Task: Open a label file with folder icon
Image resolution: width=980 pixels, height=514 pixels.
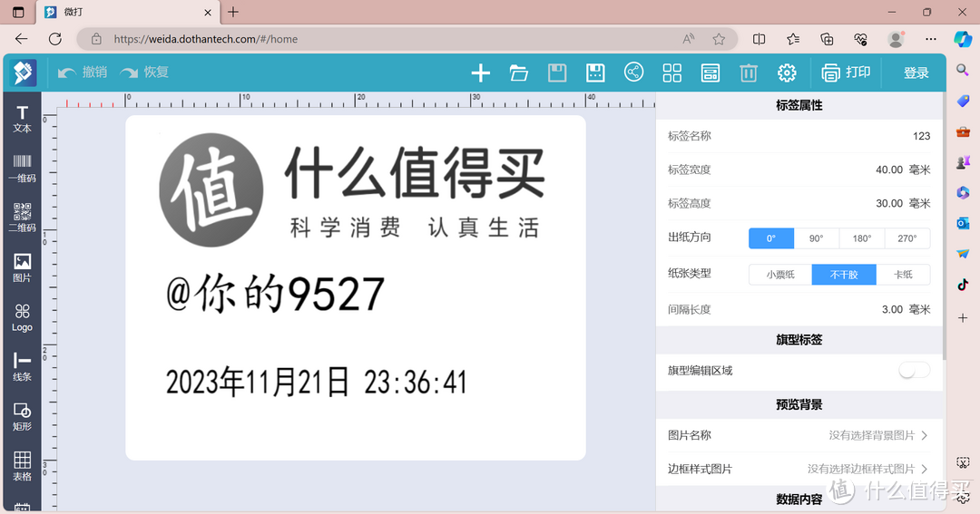Action: [519, 73]
